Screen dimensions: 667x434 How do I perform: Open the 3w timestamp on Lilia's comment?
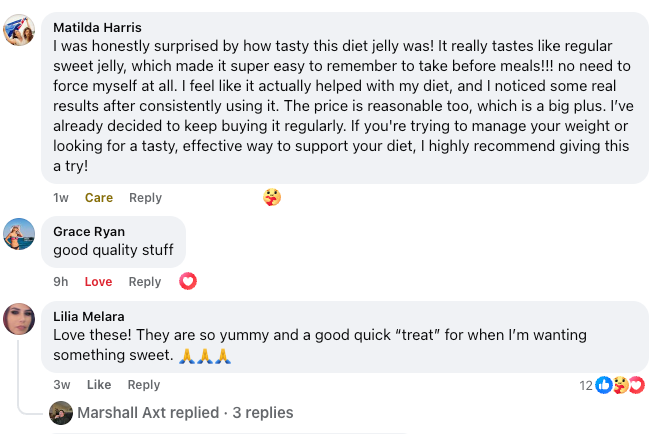pos(62,385)
